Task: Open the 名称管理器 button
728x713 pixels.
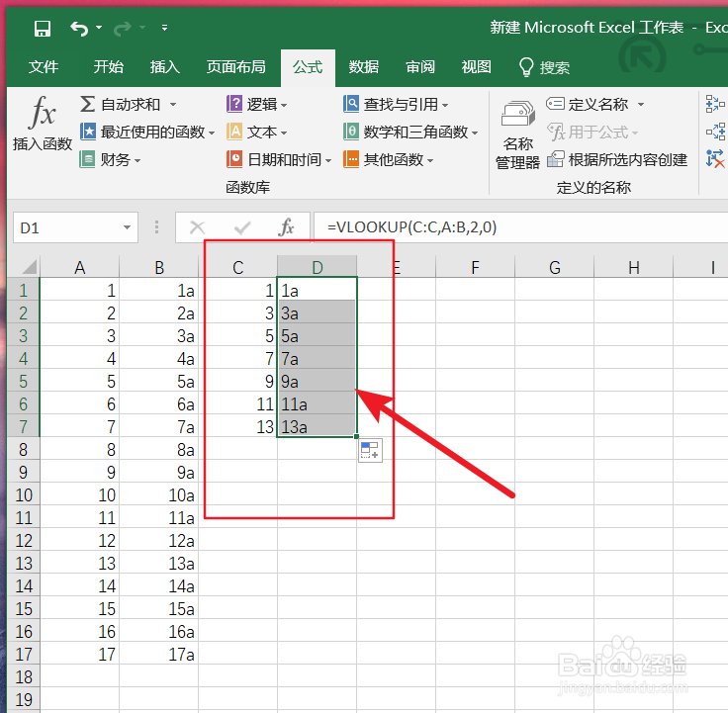Action: click(517, 134)
